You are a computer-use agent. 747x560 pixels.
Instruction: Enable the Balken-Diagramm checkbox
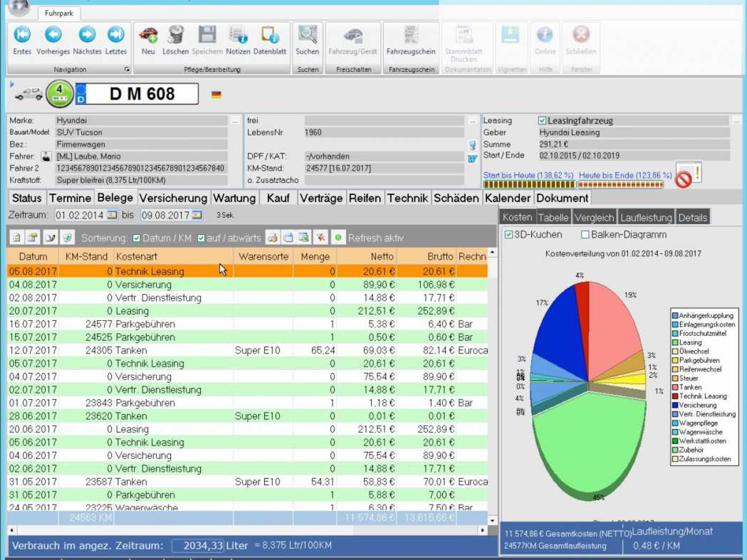pyautogui.click(x=585, y=234)
